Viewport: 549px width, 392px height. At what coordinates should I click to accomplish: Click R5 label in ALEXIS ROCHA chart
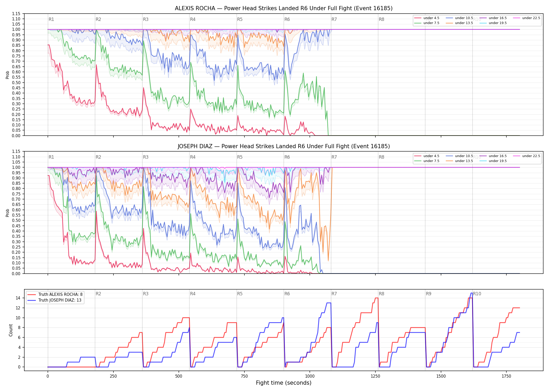[x=240, y=19]
